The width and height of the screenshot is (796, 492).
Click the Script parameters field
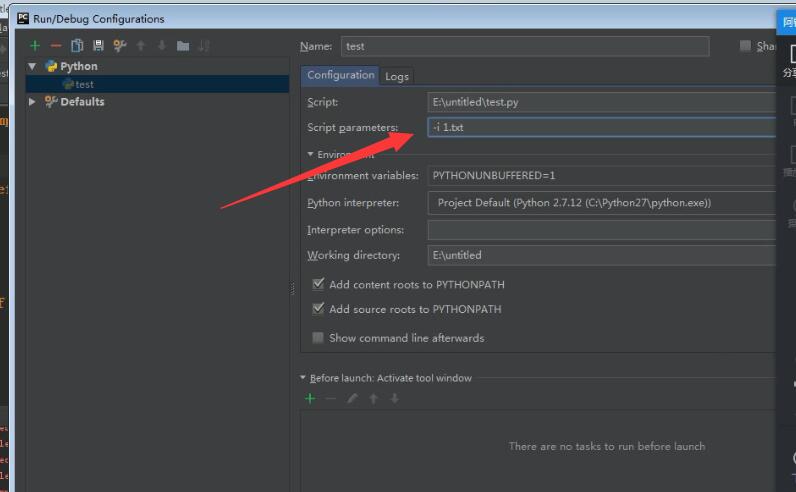click(x=602, y=127)
